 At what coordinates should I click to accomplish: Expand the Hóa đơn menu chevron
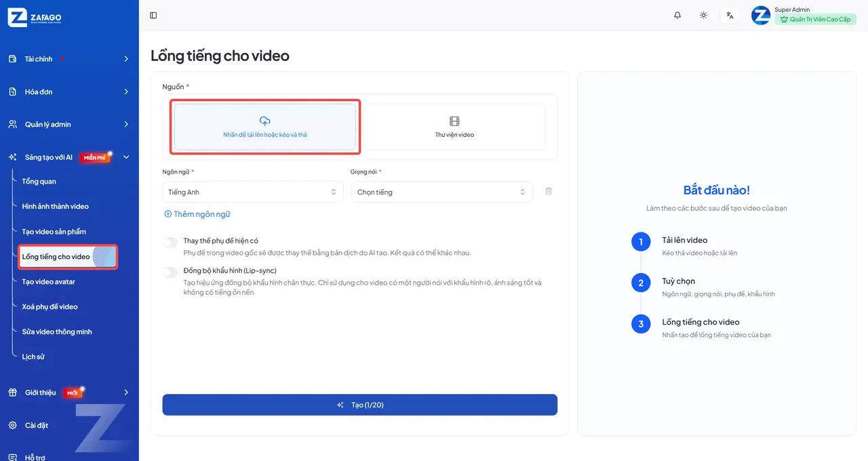(x=126, y=92)
